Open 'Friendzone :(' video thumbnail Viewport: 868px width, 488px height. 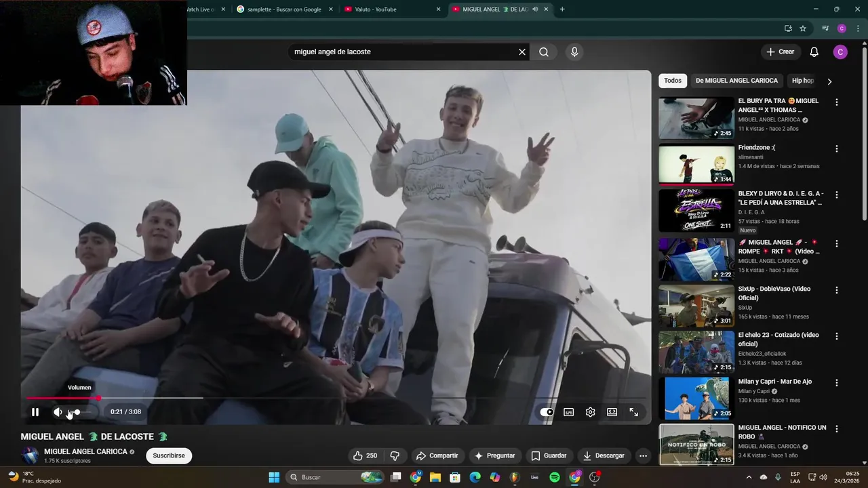click(696, 164)
